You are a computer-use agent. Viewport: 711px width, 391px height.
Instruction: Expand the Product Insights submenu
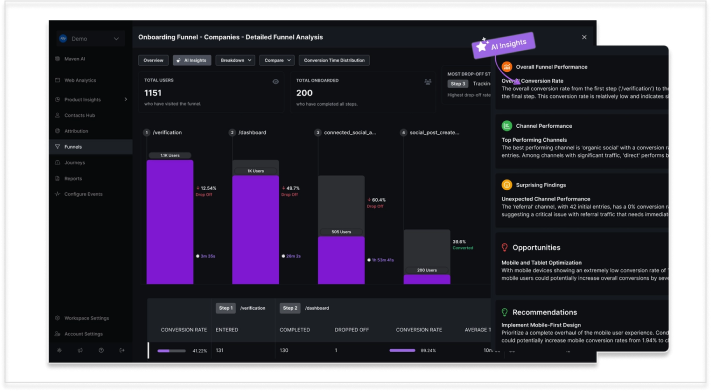click(126, 99)
